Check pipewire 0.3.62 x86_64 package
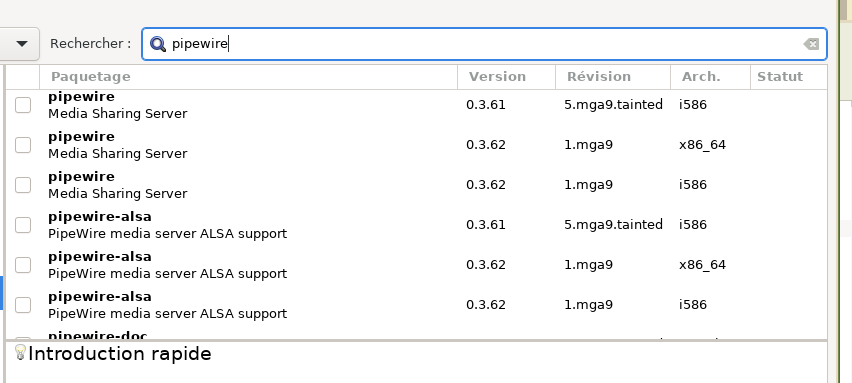The width and height of the screenshot is (852, 383). [x=23, y=145]
